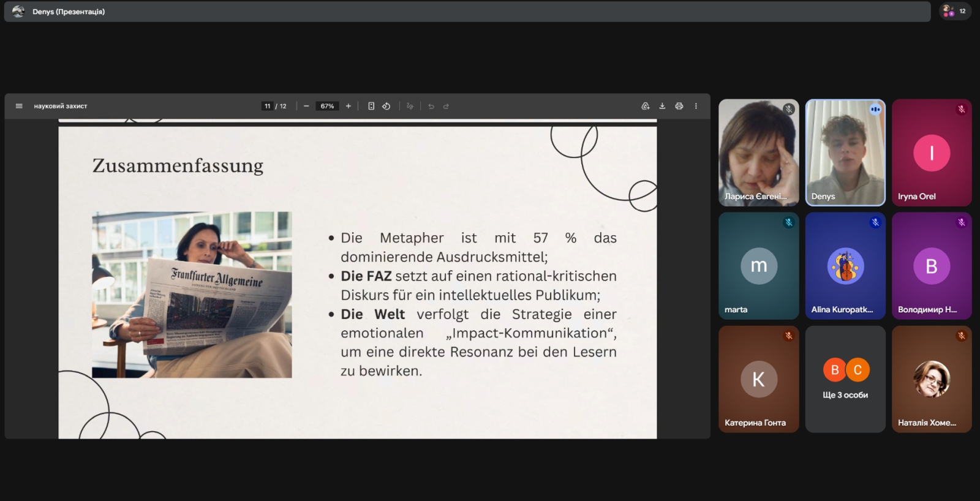This screenshot has width=980, height=501.
Task: Click the save to Drive icon
Action: (x=645, y=106)
